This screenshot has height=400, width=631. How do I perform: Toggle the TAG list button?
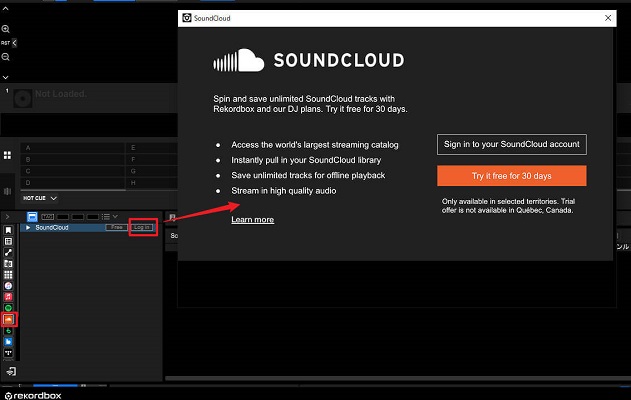[x=47, y=216]
